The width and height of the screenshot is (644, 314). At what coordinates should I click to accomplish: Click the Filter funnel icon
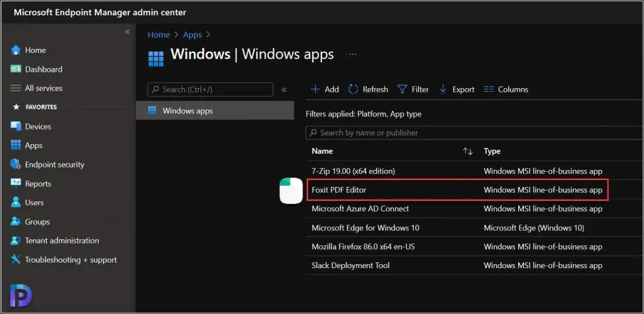tap(402, 89)
